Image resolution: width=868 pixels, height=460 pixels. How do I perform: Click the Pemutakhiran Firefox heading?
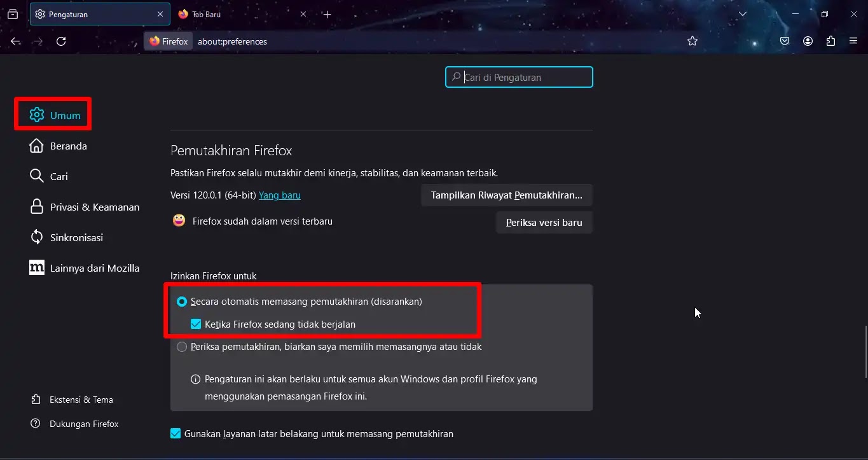coord(231,151)
